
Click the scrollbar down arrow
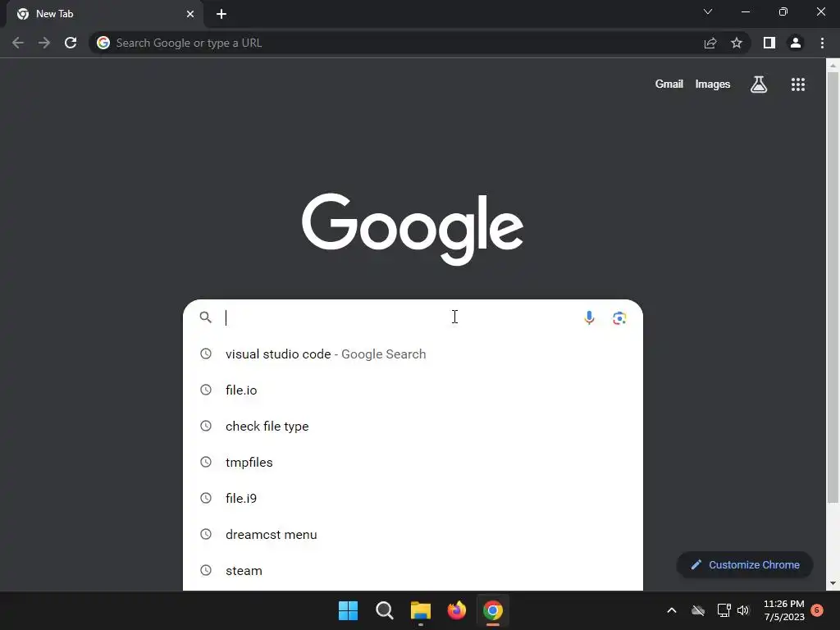coord(833,583)
